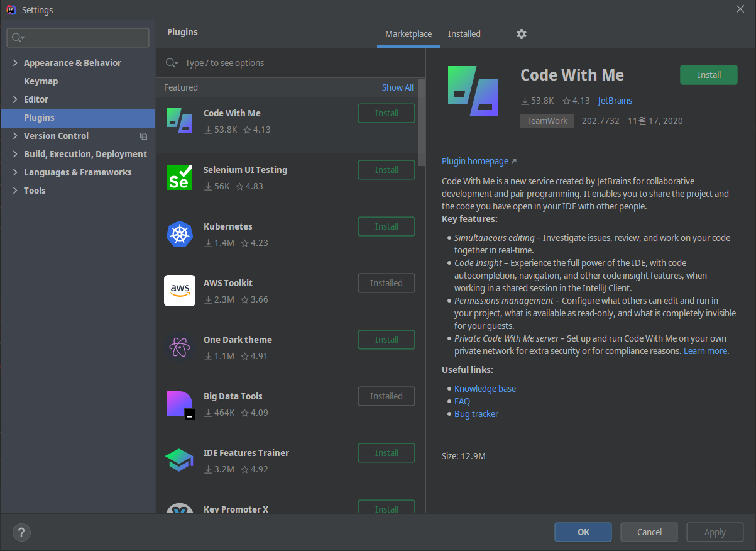Open the JetBrains vendor link
This screenshot has width=756, height=551.
pyautogui.click(x=615, y=101)
